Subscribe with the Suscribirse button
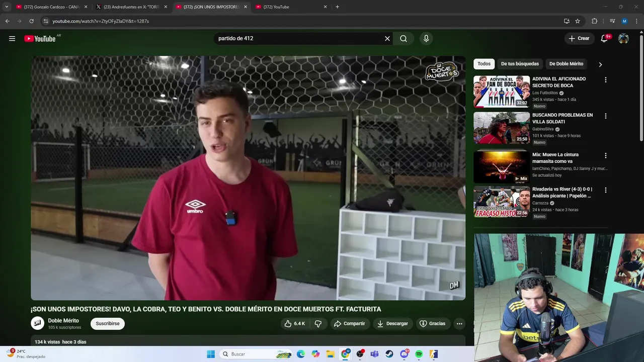This screenshot has width=644, height=362. tap(108, 324)
